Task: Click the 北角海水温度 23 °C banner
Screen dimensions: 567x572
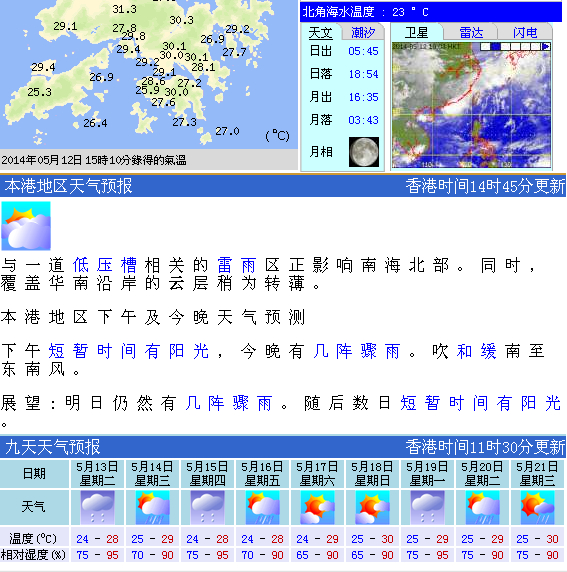Action: (x=431, y=12)
